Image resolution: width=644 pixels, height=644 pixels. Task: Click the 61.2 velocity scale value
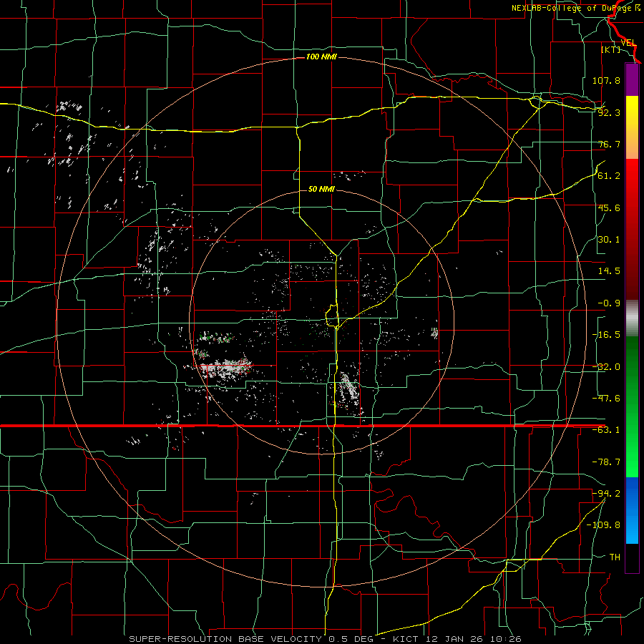point(609,176)
